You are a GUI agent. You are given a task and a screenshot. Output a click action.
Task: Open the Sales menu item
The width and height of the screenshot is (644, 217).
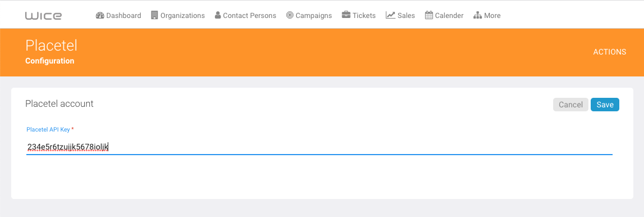pyautogui.click(x=400, y=15)
